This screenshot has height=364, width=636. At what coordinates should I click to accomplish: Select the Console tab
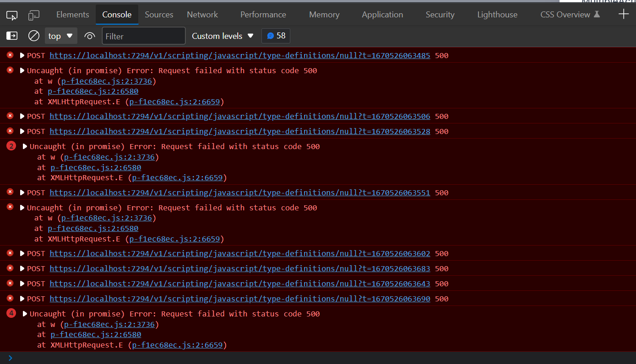coord(117,15)
